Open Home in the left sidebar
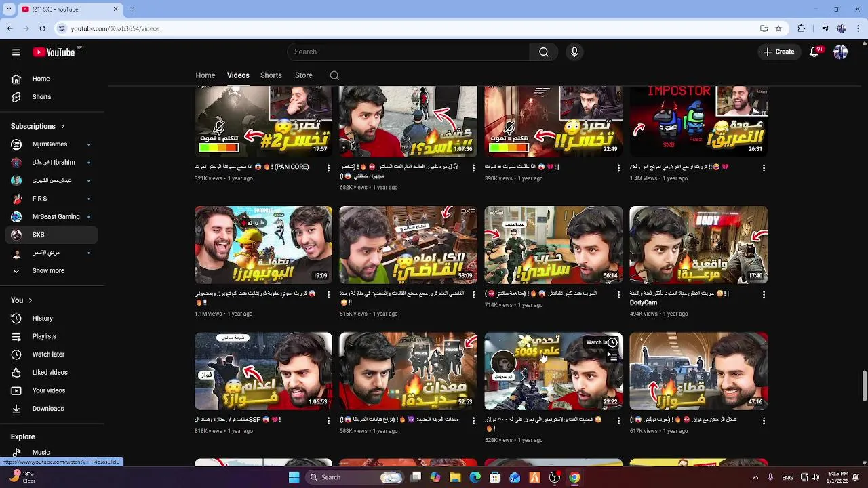This screenshot has height=488, width=868. tap(52, 79)
